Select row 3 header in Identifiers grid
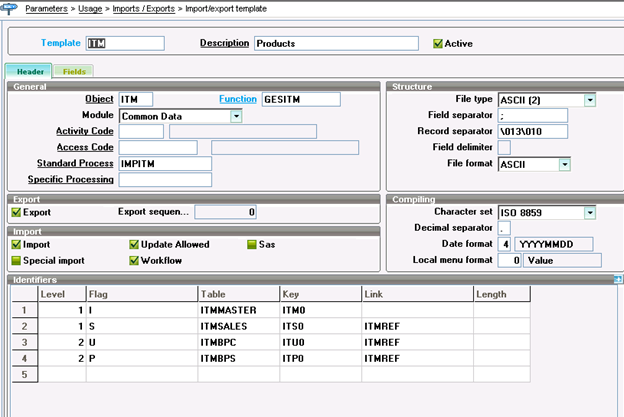This screenshot has width=624, height=417. pyautogui.click(x=22, y=342)
